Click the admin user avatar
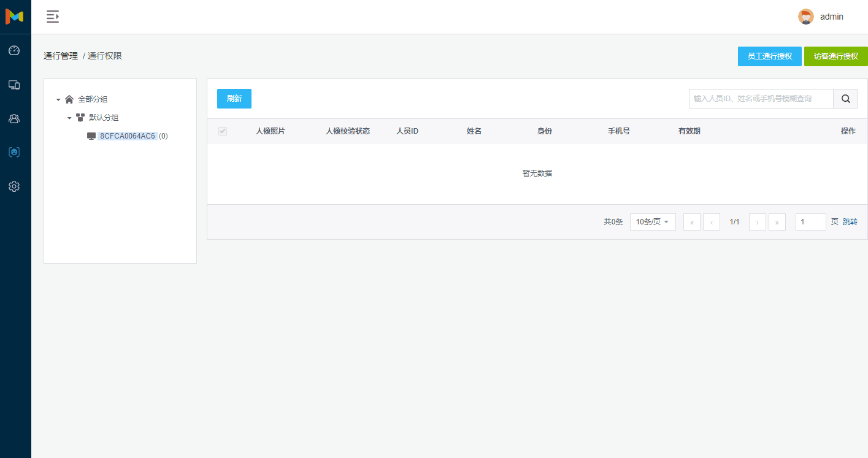 805,17
